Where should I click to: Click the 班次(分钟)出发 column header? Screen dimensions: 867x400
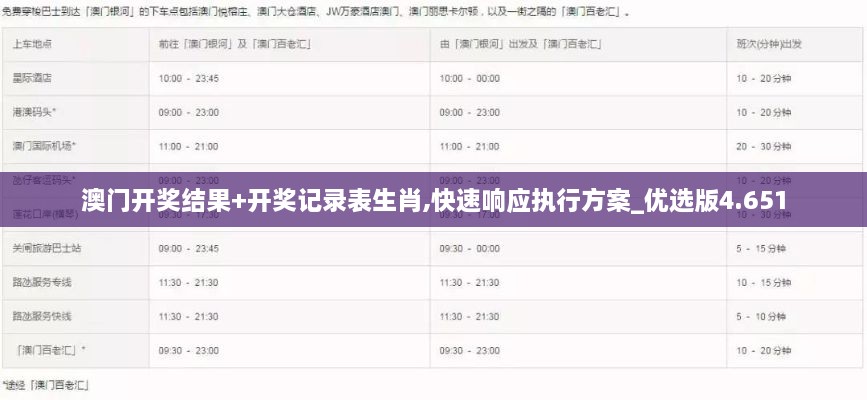point(769,44)
